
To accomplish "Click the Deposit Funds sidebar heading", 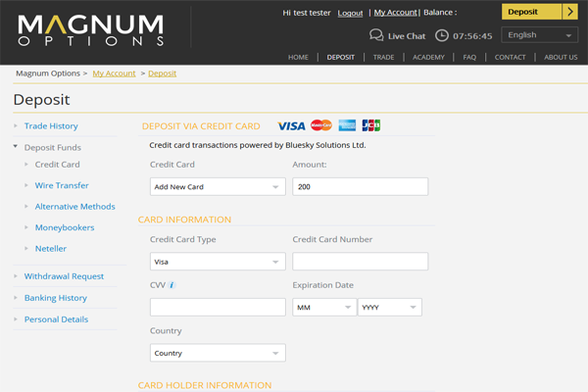I will 53,147.
